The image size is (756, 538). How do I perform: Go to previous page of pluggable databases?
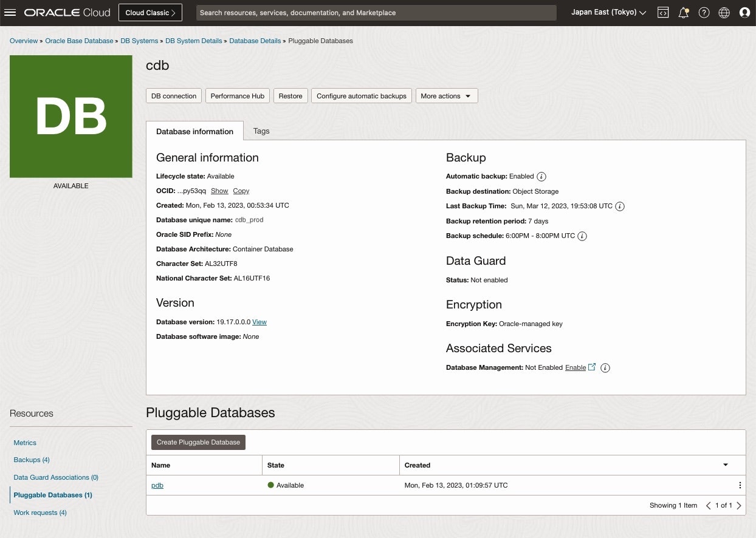click(708, 505)
